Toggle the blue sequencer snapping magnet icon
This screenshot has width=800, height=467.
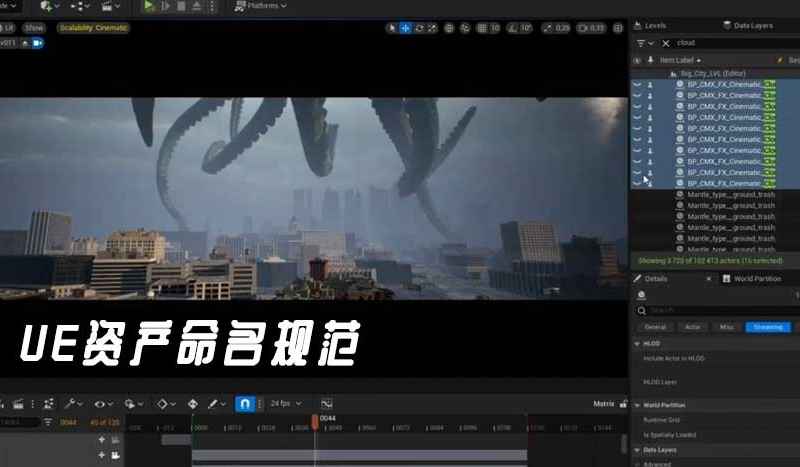(x=244, y=404)
